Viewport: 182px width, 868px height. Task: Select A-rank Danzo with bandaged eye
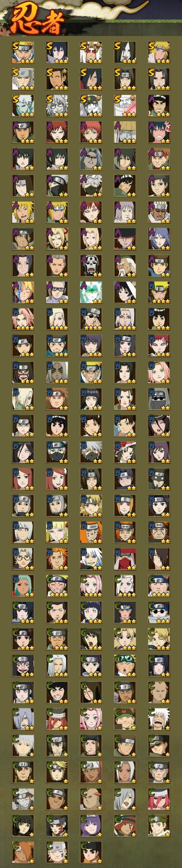click(x=23, y=239)
